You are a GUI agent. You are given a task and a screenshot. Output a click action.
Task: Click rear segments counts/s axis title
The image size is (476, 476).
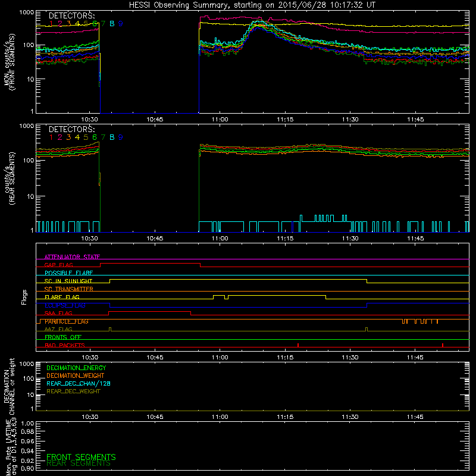click(x=10, y=178)
